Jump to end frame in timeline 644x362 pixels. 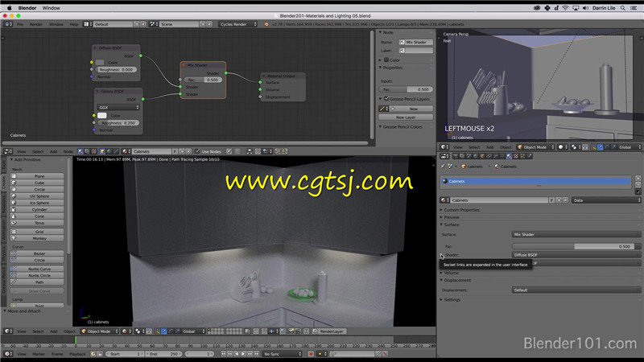[257, 354]
